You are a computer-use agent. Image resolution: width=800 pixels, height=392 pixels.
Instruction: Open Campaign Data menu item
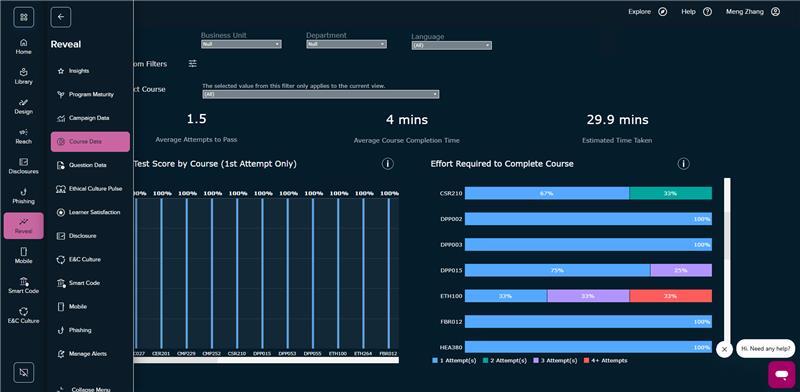(90, 118)
